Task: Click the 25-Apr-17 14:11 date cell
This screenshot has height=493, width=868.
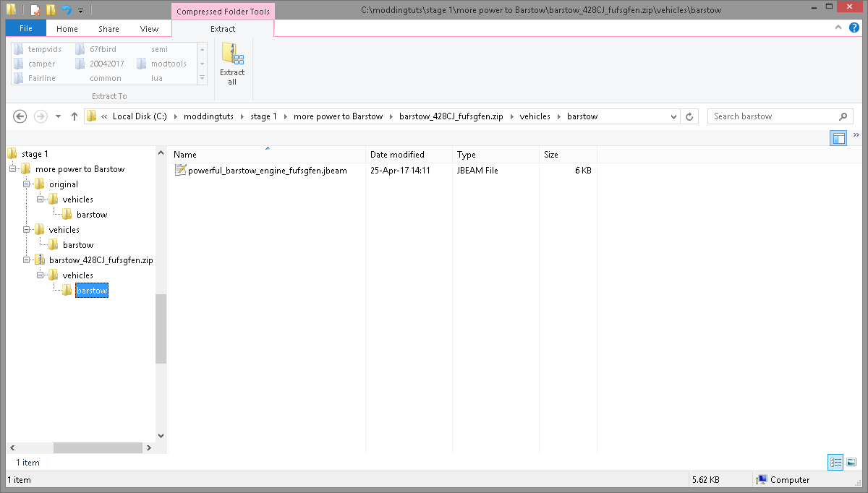Action: pyautogui.click(x=400, y=171)
